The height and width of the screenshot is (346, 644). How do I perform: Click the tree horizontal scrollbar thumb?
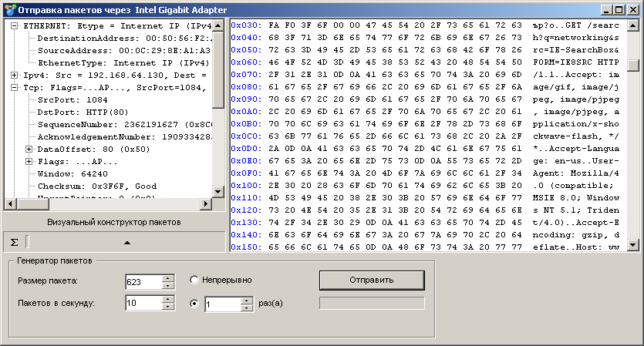tap(33, 203)
